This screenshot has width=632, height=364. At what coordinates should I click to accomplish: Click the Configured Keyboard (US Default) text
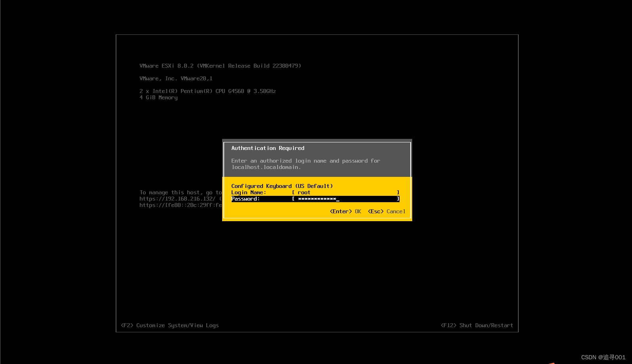pos(282,186)
